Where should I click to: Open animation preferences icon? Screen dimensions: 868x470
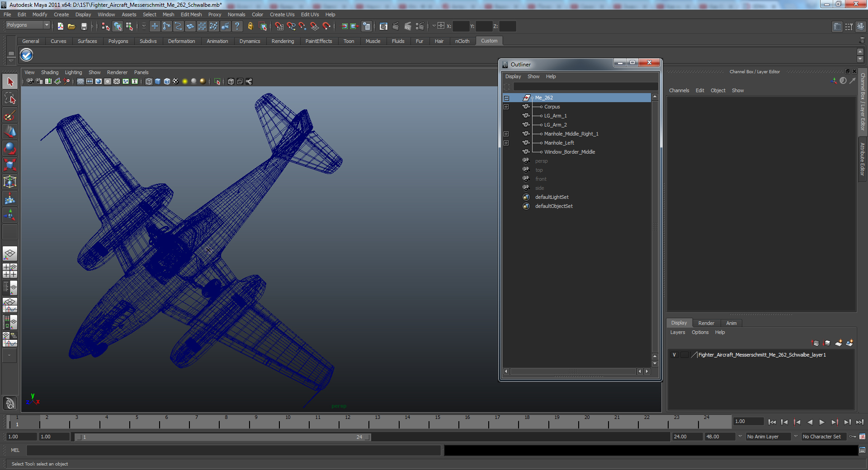(862, 437)
